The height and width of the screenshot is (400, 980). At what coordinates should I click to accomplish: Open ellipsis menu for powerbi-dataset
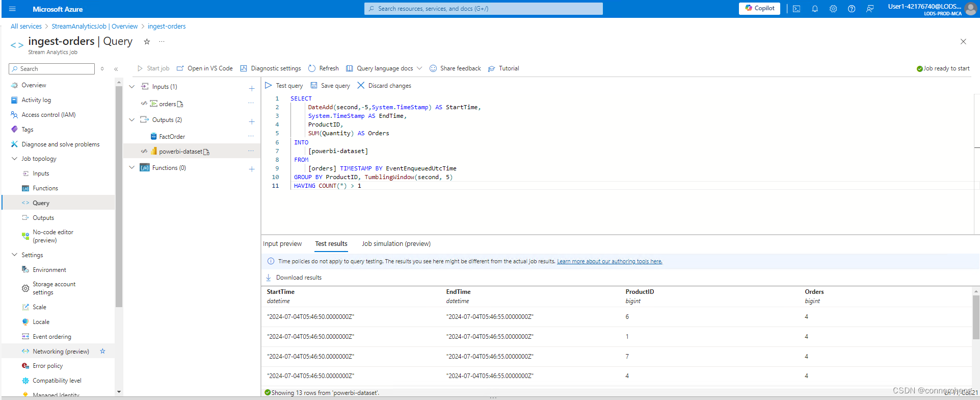pos(251,151)
